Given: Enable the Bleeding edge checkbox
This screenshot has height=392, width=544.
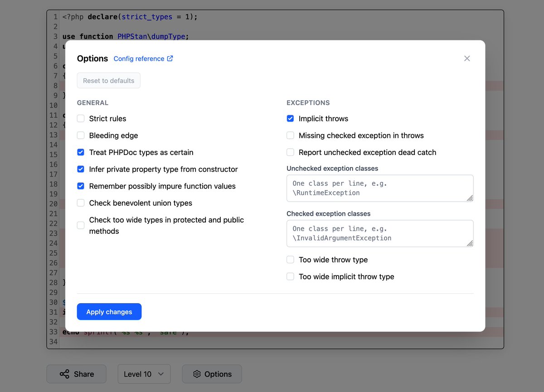Looking at the screenshot, I should point(81,135).
